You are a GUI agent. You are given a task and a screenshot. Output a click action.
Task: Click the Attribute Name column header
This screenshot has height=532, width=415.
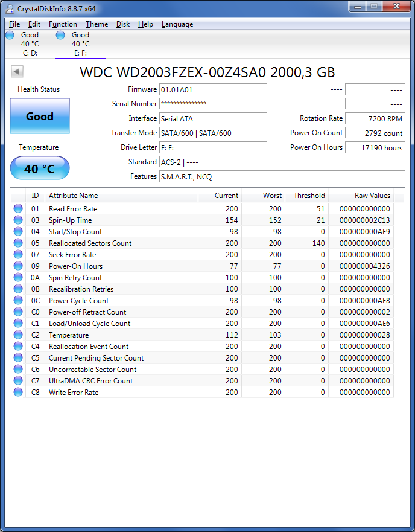121,196
